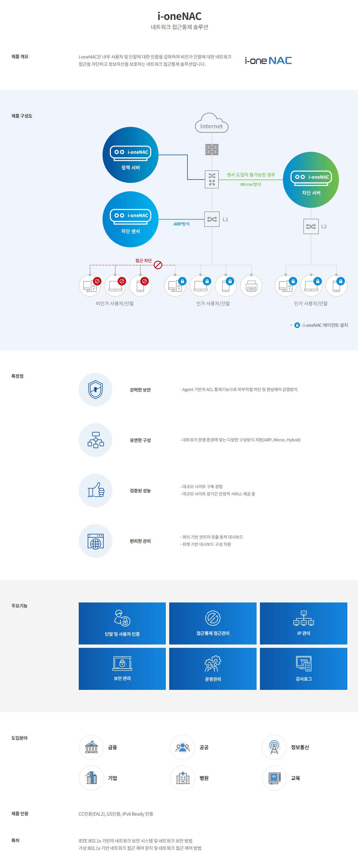Click the 센서 도입이 불가능한 경우 label
The width and height of the screenshot is (358, 868).
(x=251, y=175)
